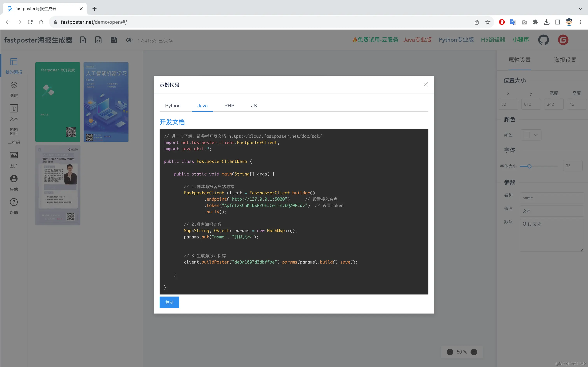588x367 pixels.
Task: Close the 示例代码 dialog
Action: point(425,84)
